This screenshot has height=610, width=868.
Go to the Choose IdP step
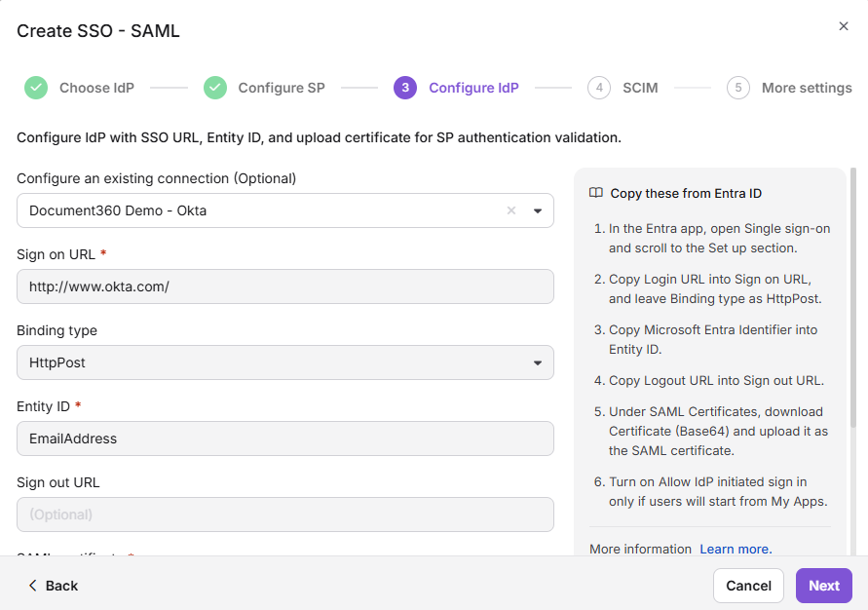click(x=96, y=88)
